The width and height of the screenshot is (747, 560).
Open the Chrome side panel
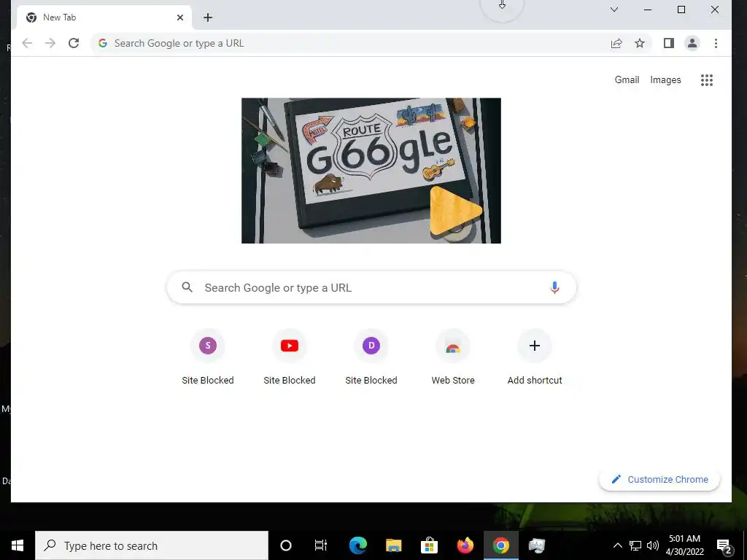[x=669, y=43]
